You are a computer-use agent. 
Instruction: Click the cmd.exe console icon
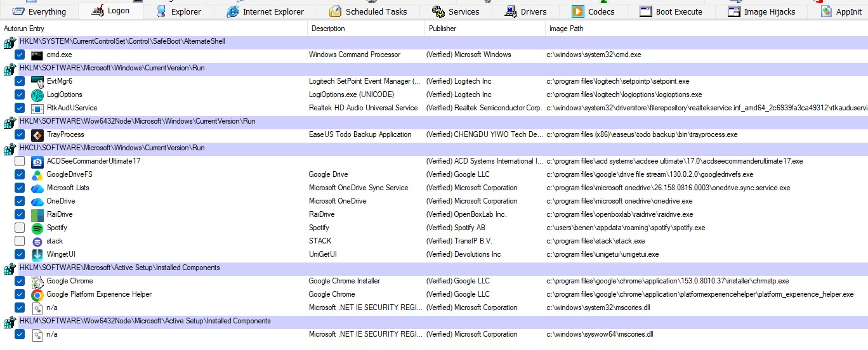pos(37,55)
